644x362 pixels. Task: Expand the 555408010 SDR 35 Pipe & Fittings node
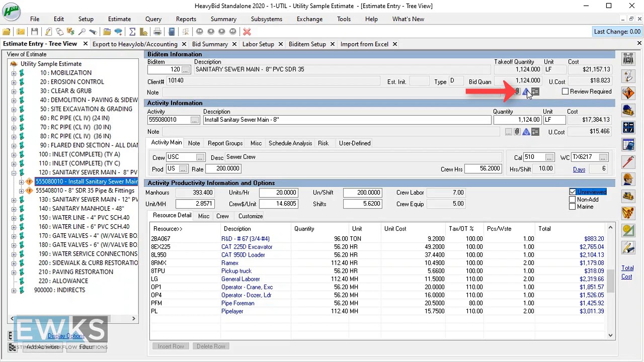pyautogui.click(x=21, y=191)
